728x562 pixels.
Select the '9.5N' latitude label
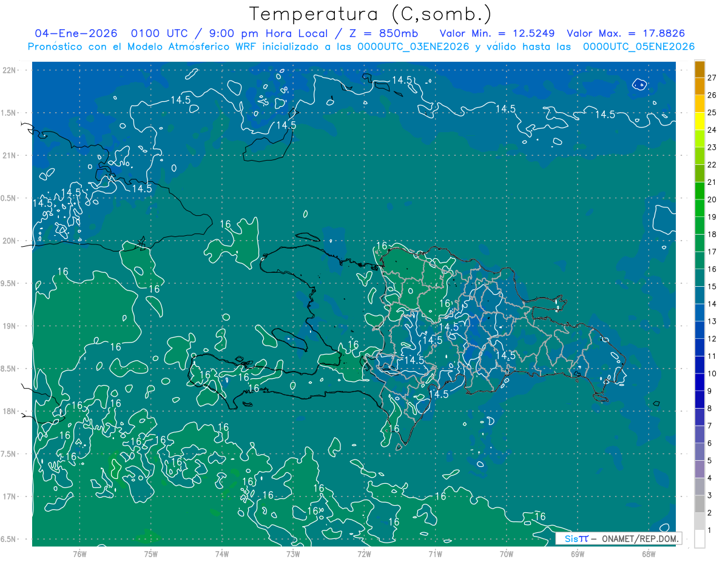[8, 283]
